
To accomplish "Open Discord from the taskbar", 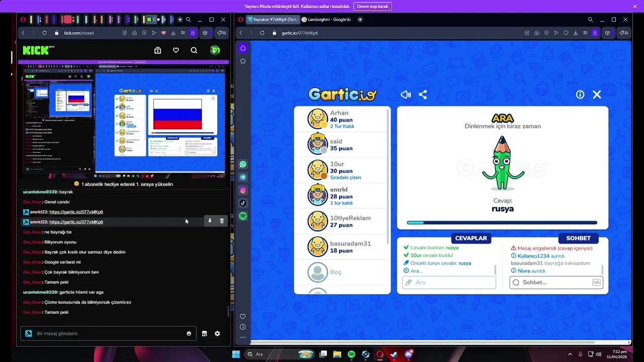I will click(x=409, y=354).
